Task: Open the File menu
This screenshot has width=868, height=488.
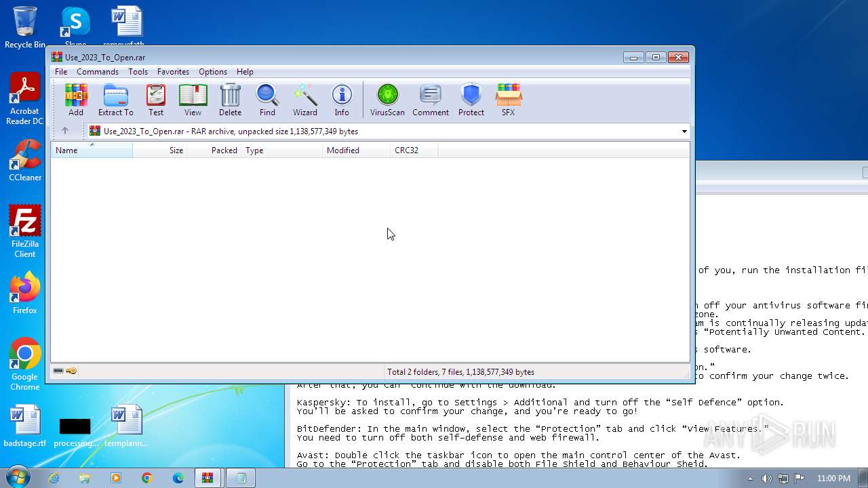Action: (61, 72)
